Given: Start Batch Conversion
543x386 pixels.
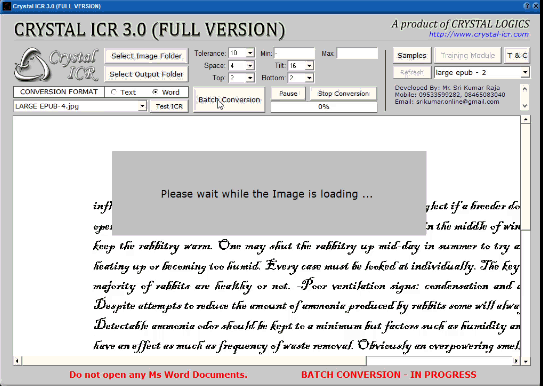Looking at the screenshot, I should pos(229,100).
